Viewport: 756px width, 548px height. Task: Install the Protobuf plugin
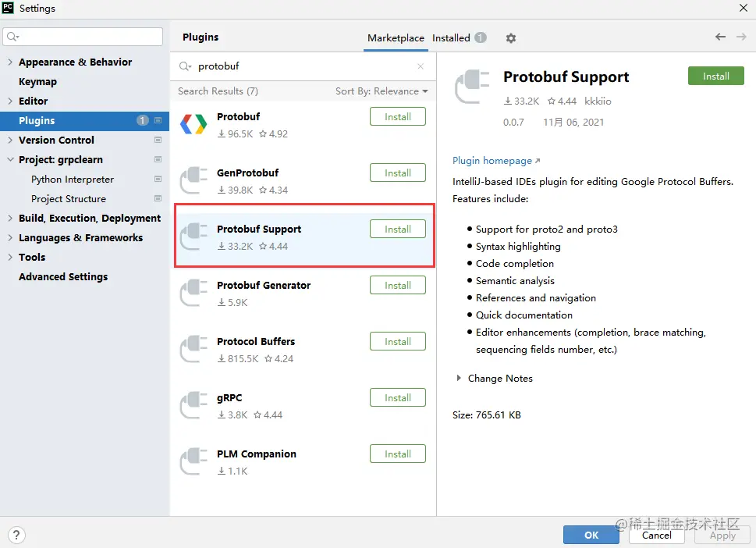tap(398, 117)
